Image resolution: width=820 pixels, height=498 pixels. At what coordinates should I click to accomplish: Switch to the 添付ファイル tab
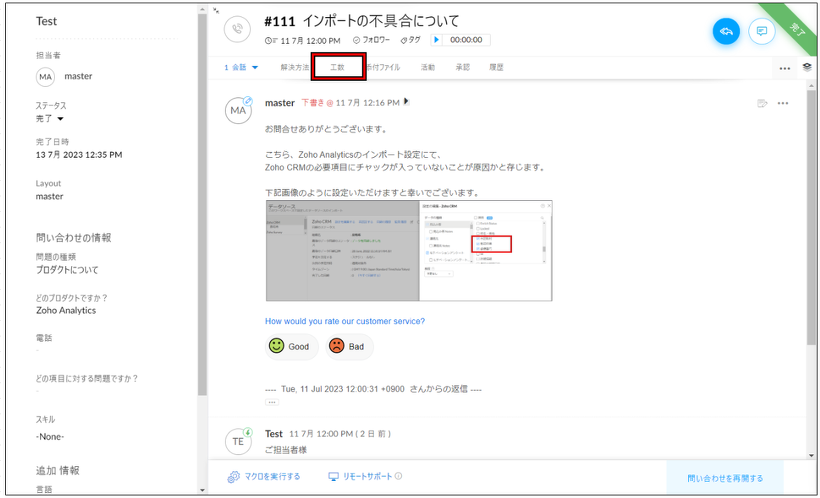click(x=383, y=67)
